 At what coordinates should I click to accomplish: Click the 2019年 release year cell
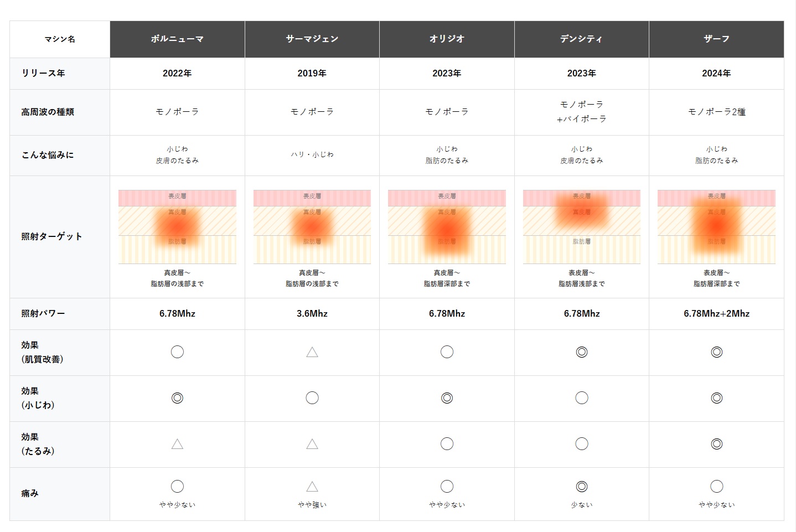click(x=312, y=73)
